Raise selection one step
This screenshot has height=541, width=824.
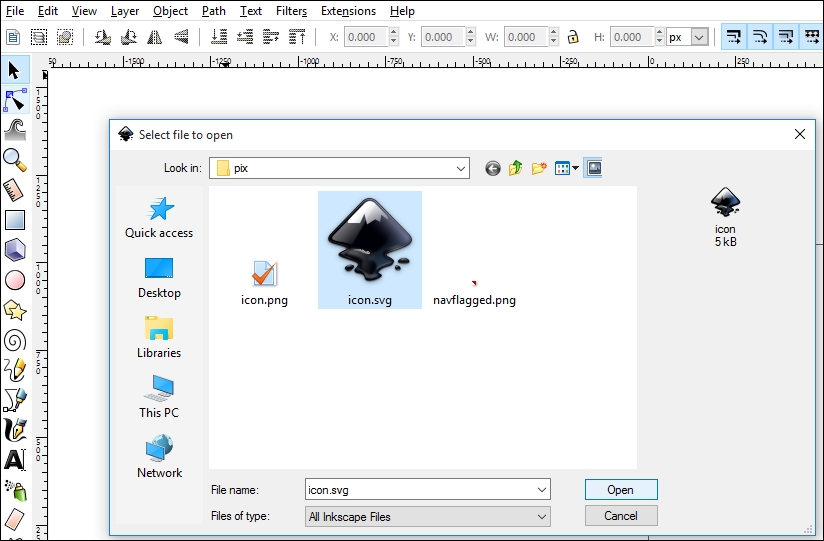click(271, 37)
